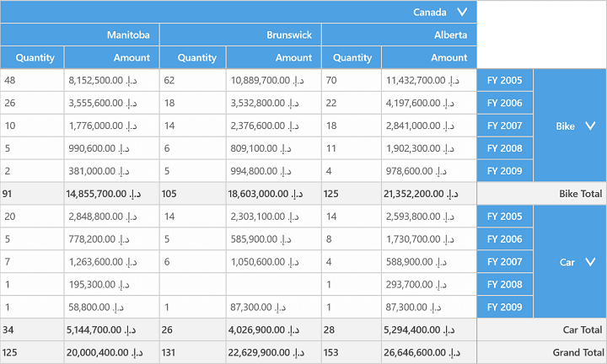607x364 pixels.
Task: Select the FY 2007 row header under Bike
Action: (505, 126)
